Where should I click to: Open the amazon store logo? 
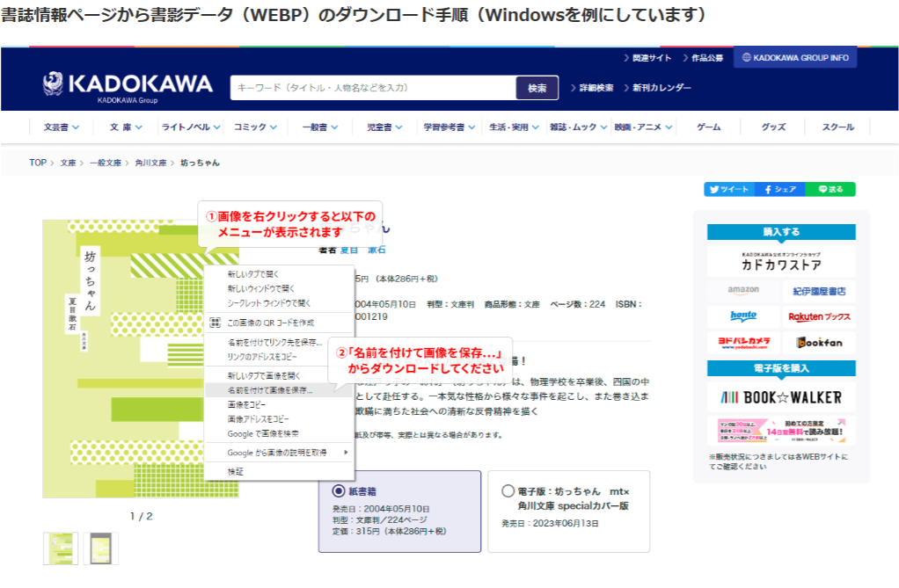click(742, 291)
